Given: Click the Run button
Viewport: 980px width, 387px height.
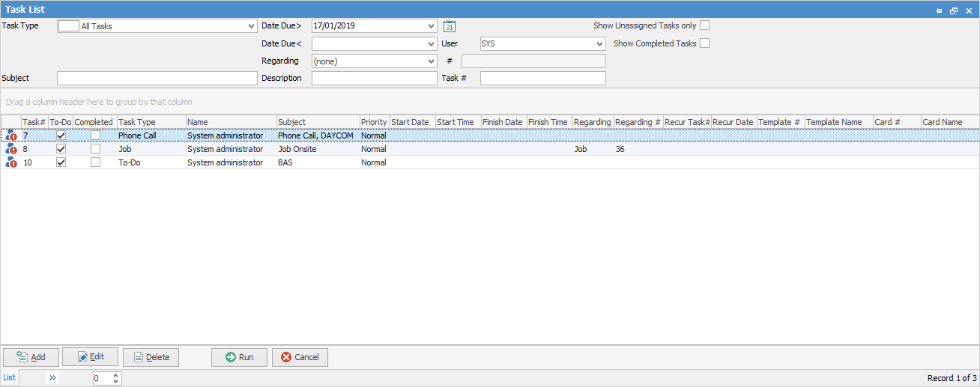Looking at the screenshot, I should pyautogui.click(x=239, y=357).
